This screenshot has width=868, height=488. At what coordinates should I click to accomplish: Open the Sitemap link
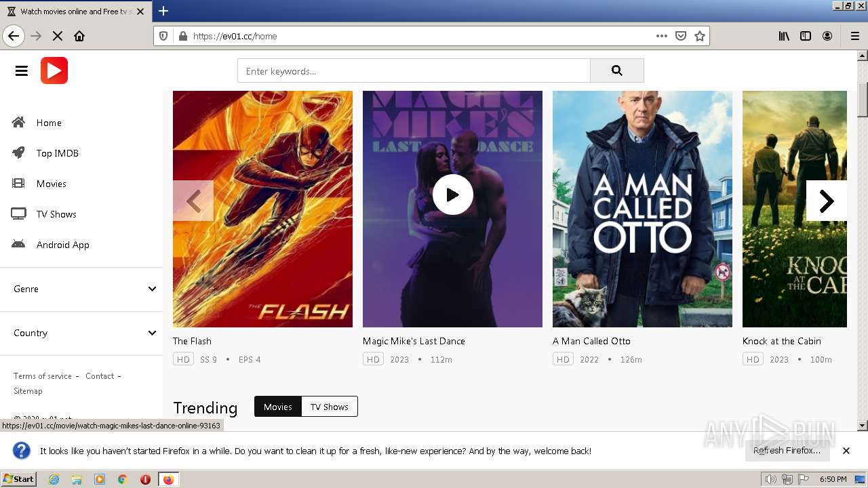28,391
